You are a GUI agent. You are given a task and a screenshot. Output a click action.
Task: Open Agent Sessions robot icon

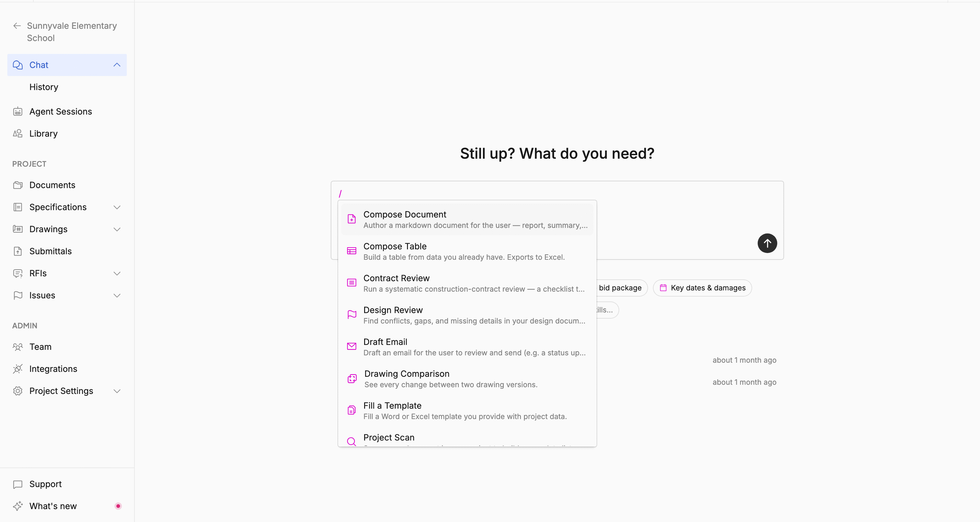pos(17,112)
